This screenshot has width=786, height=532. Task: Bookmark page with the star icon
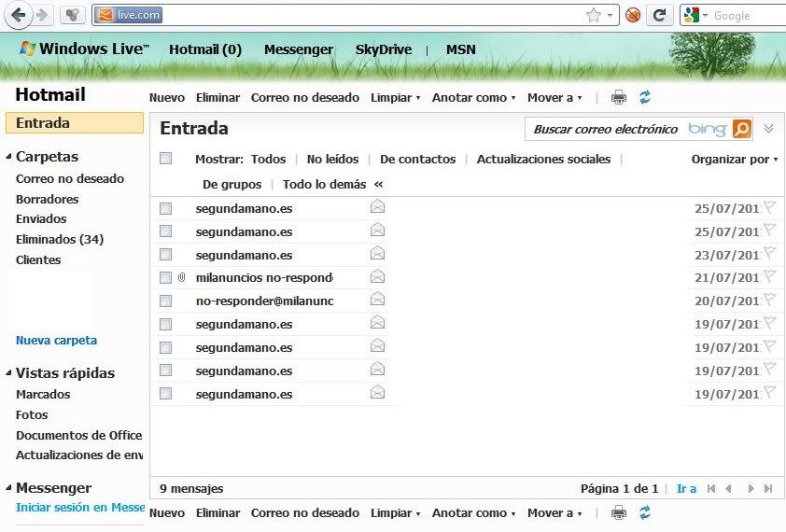coord(594,15)
